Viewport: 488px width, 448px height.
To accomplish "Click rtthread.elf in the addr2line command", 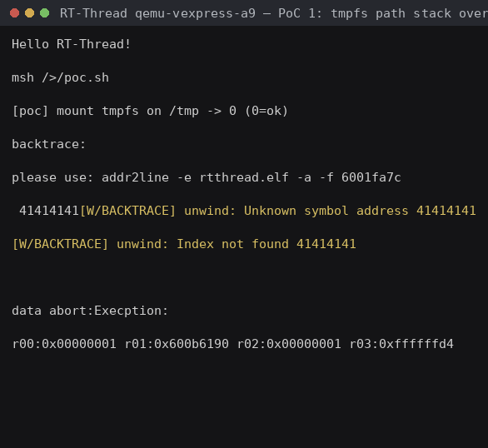I will click(x=244, y=177).
